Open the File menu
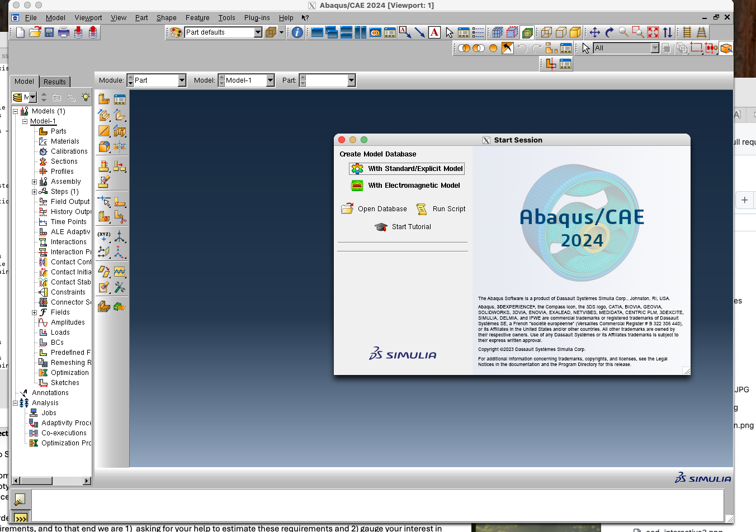The height and width of the screenshot is (532, 756). pyautogui.click(x=31, y=17)
